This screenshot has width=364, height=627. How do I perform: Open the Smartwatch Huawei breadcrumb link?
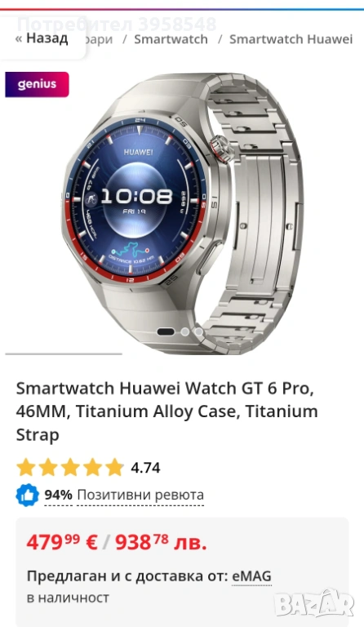tap(291, 39)
